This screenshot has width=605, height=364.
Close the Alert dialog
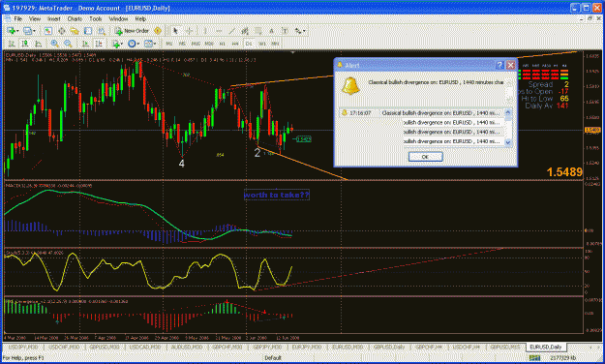(x=510, y=65)
